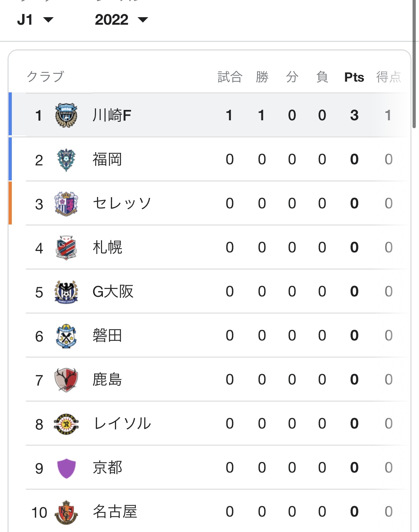The width and height of the screenshot is (419, 532).
Task: Click the 得点 column header
Action: tap(389, 77)
